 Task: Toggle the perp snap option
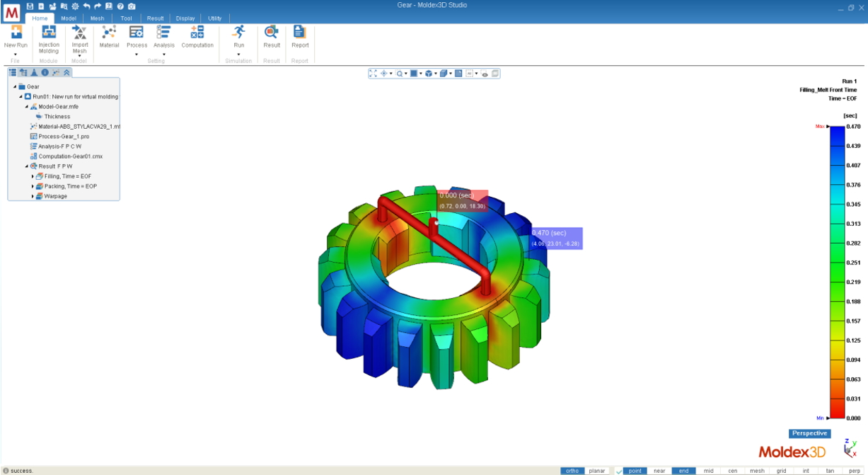(x=855, y=471)
